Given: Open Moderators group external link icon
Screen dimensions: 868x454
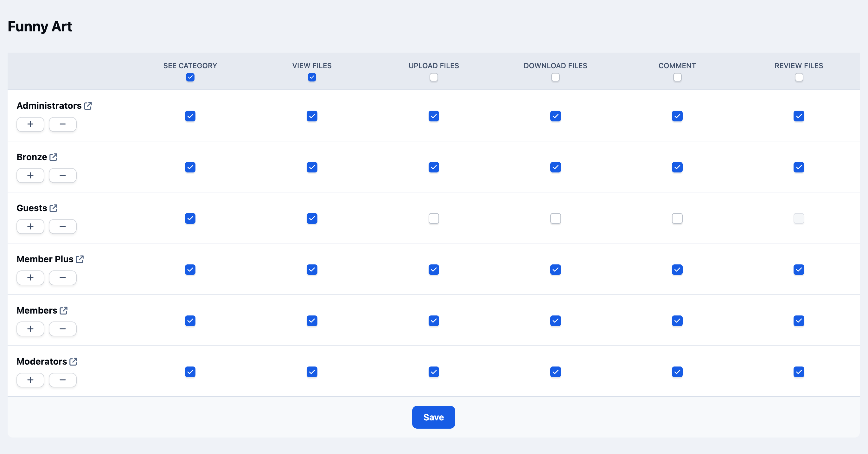Looking at the screenshot, I should tap(73, 361).
